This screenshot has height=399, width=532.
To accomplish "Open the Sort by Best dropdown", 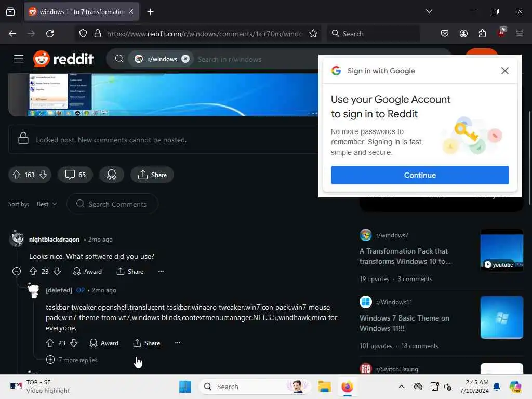I will pyautogui.click(x=47, y=204).
